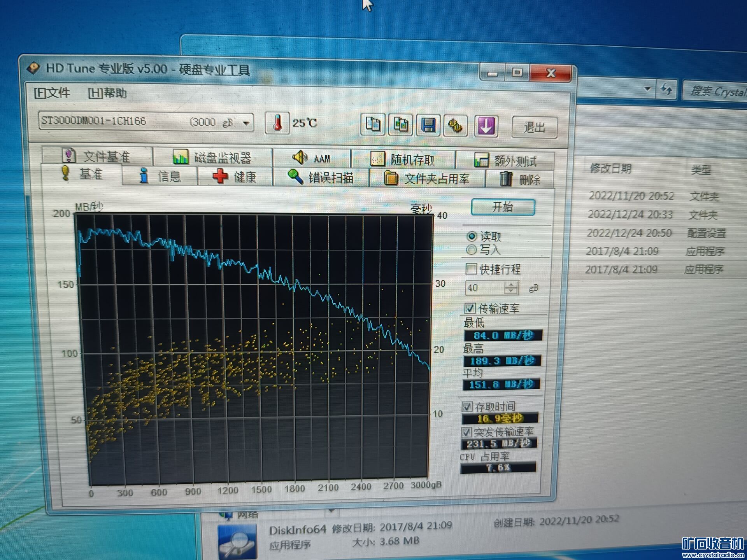Click the 开始 button
This screenshot has width=747, height=560.
click(x=503, y=207)
